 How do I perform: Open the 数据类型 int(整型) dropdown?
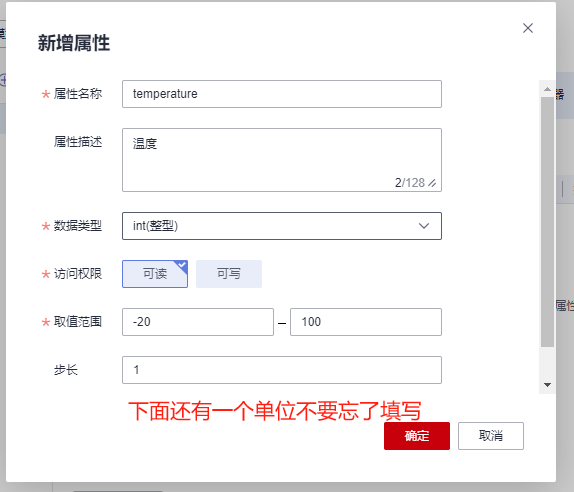pyautogui.click(x=282, y=226)
